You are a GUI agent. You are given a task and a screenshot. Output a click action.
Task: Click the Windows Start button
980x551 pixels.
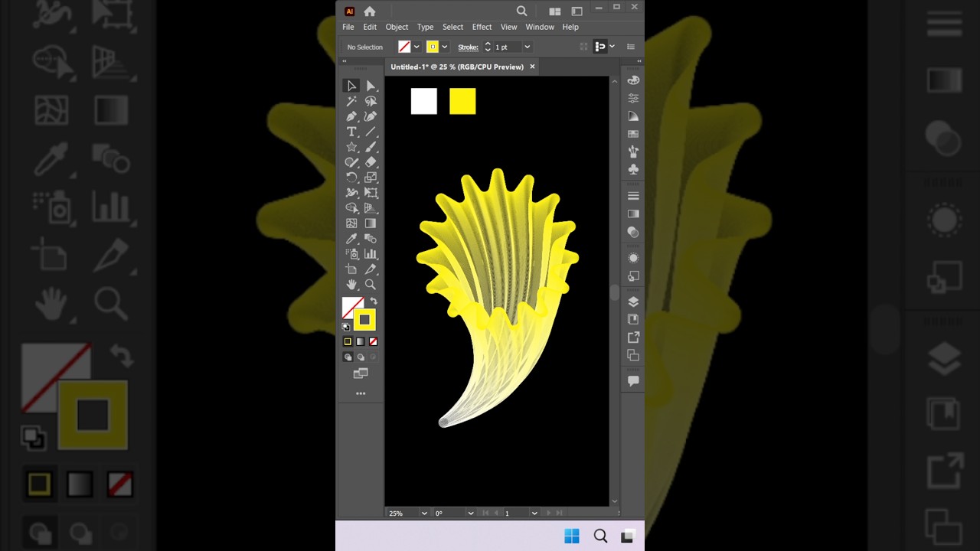(x=572, y=536)
